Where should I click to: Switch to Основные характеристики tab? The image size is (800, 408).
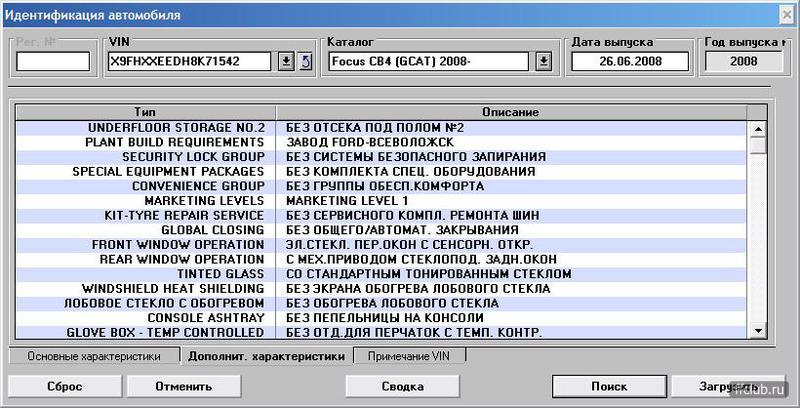pos(94,356)
